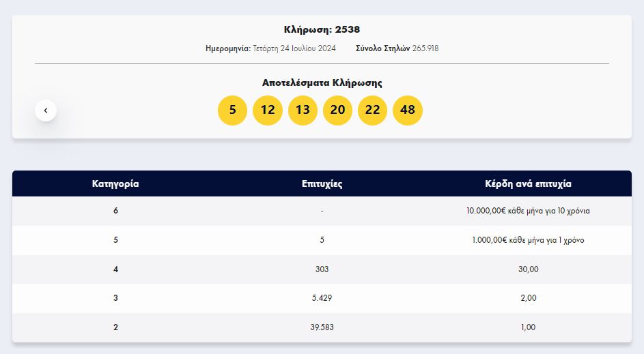Select the yellow ball number 5
Viewport: 644px width, 354px height.
pos(232,110)
